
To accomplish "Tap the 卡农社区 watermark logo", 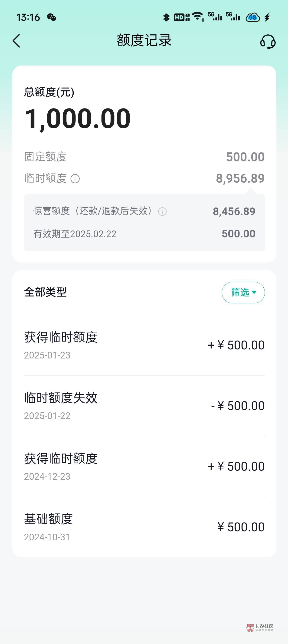I will 260,628.
